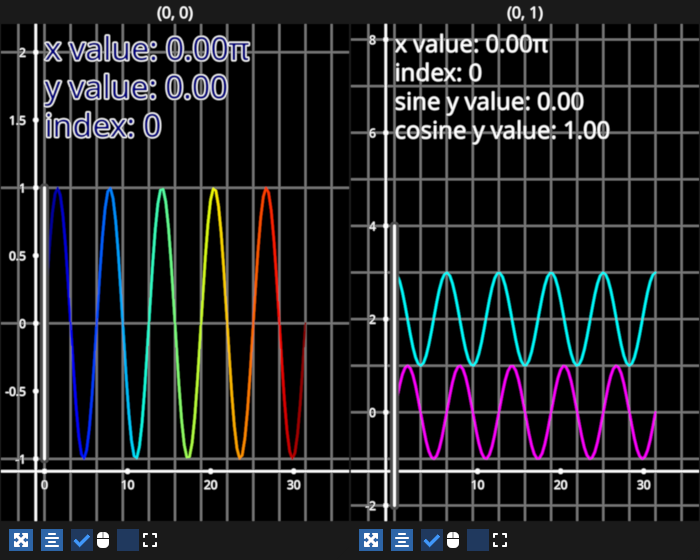Click the blue "index: 0" label in the left plot
The image size is (700, 560).
[x=103, y=125]
